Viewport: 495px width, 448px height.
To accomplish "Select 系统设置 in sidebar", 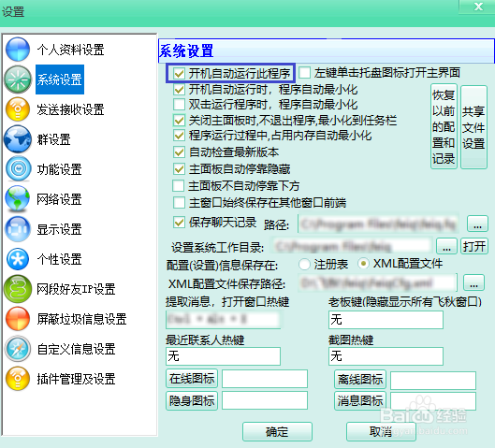I will click(60, 79).
